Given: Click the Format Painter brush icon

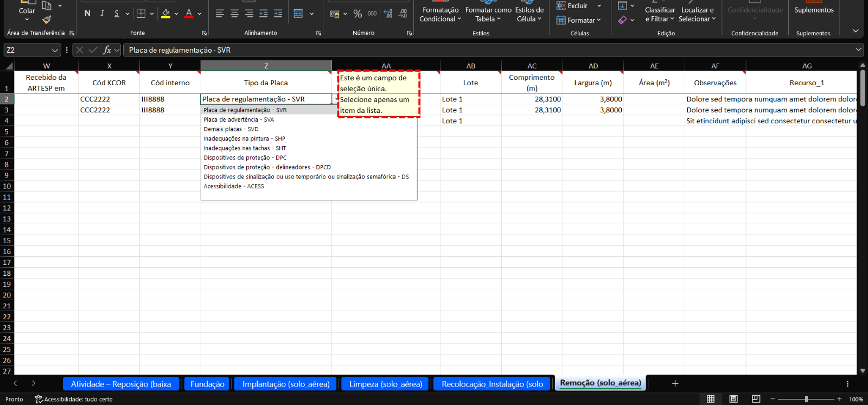Looking at the screenshot, I should coord(47,20).
